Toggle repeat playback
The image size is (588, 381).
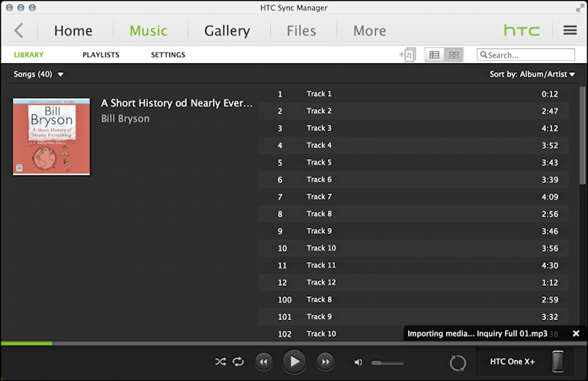click(238, 361)
